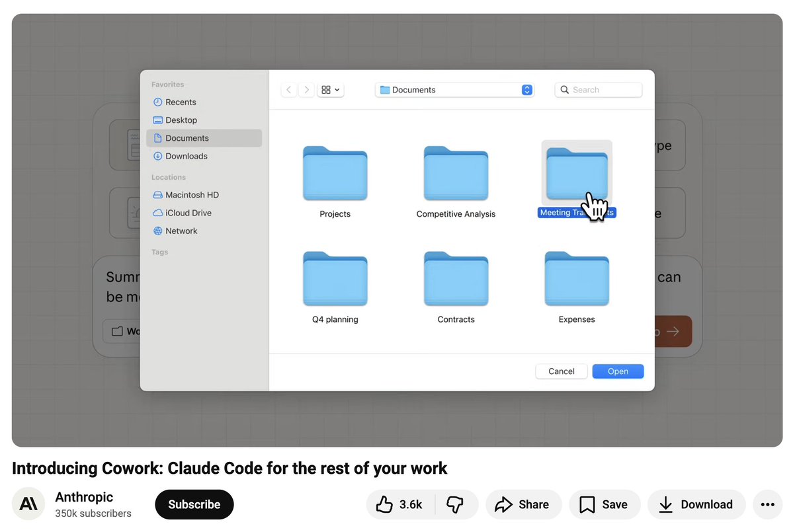Download the video
The height and width of the screenshot is (532, 793).
(696, 504)
